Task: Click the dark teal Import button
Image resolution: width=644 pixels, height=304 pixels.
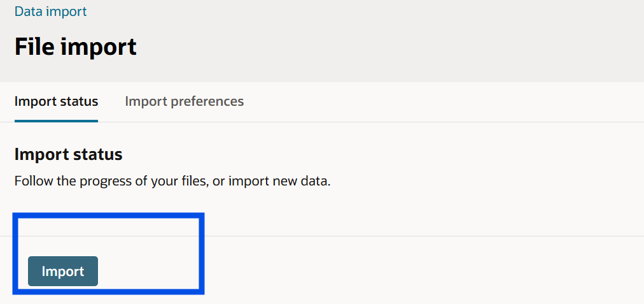Action: coord(63,271)
